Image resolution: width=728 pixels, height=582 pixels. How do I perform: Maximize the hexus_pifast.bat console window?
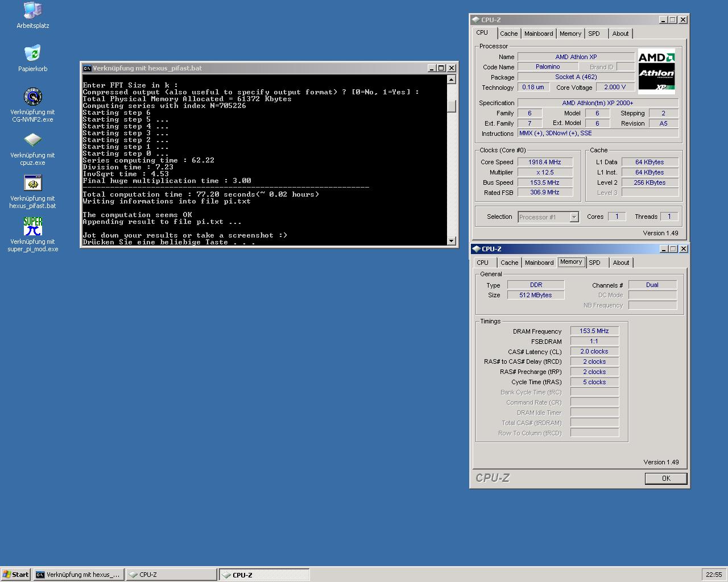click(x=441, y=68)
